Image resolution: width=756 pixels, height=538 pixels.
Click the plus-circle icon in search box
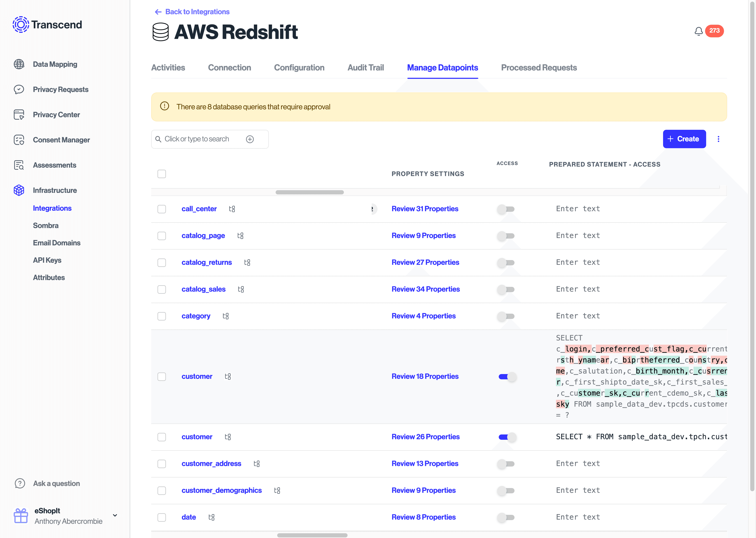click(250, 139)
